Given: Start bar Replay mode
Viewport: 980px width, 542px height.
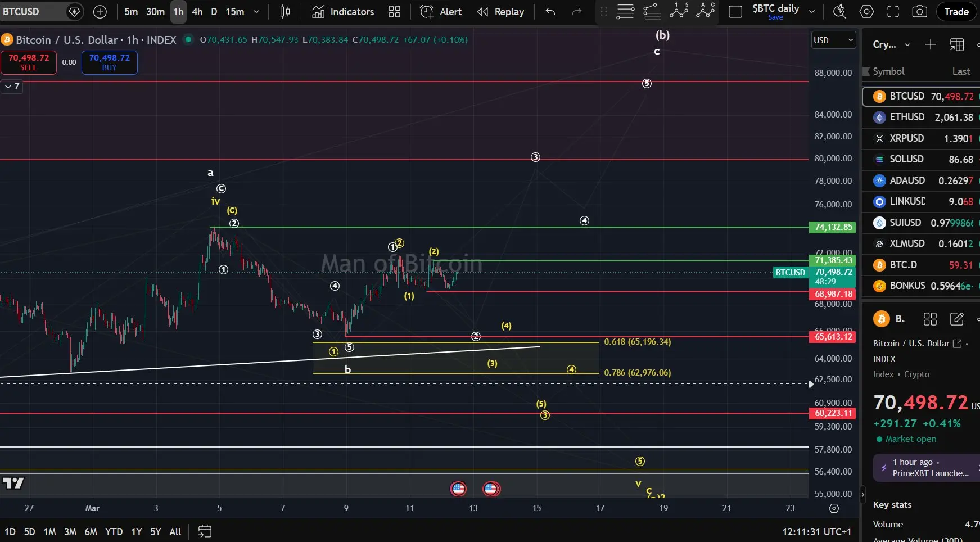Looking at the screenshot, I should (x=500, y=11).
